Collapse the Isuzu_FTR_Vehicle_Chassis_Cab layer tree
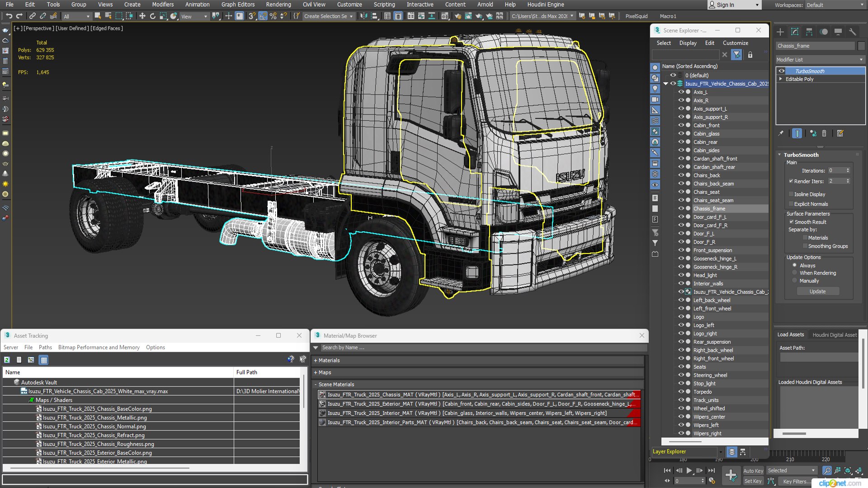The width and height of the screenshot is (868, 488). [x=665, y=84]
